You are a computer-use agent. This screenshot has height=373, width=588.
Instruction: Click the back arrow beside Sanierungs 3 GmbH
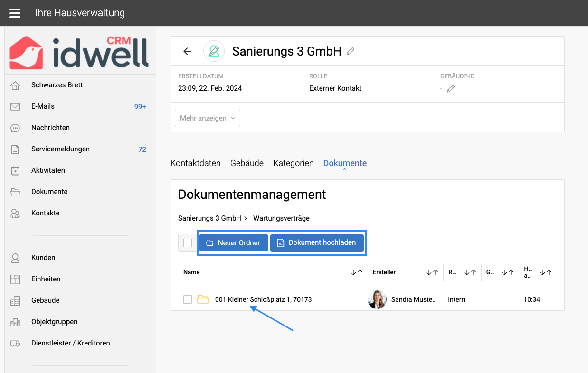tap(187, 51)
